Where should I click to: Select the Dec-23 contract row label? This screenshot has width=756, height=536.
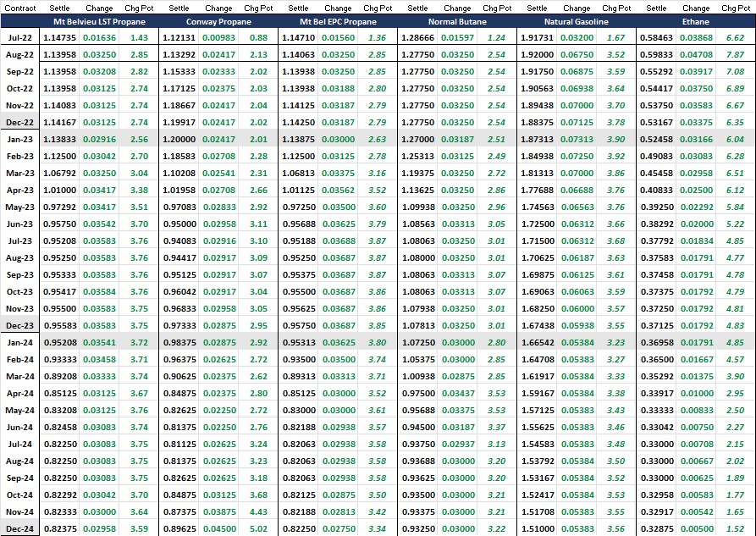click(x=19, y=326)
